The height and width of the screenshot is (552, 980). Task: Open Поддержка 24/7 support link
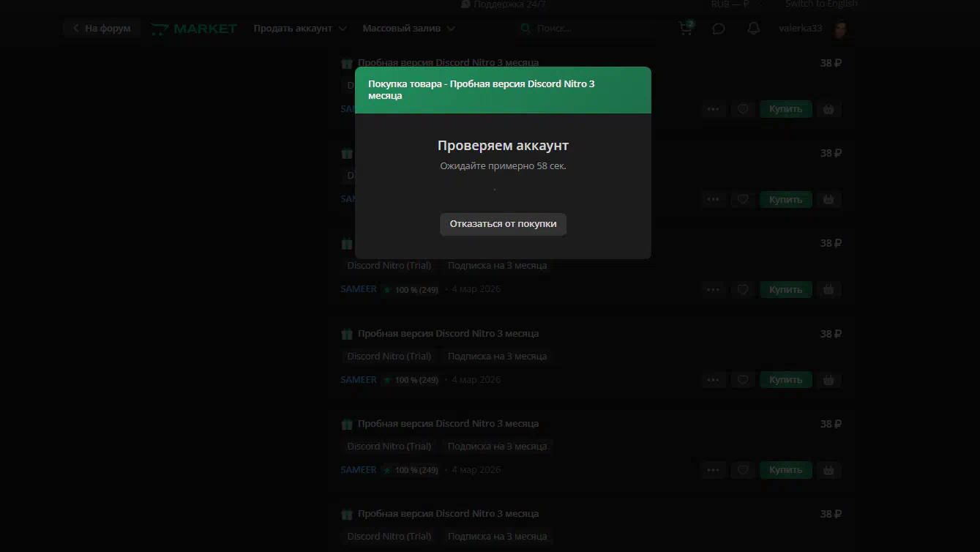point(504,4)
